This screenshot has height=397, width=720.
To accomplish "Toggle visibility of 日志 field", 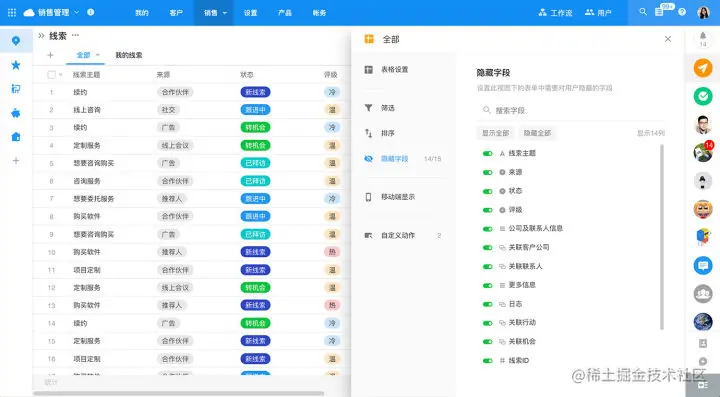I will click(488, 304).
